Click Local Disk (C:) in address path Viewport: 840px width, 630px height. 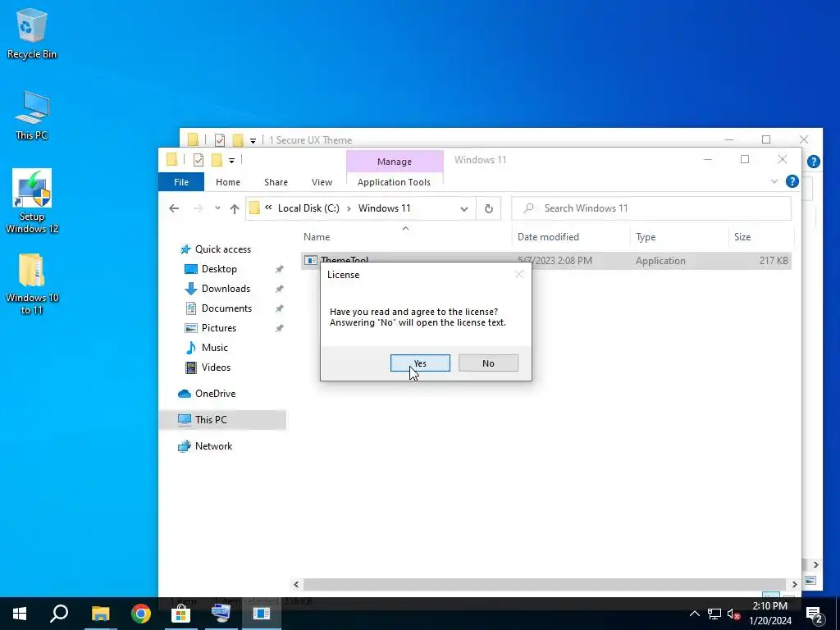(308, 208)
